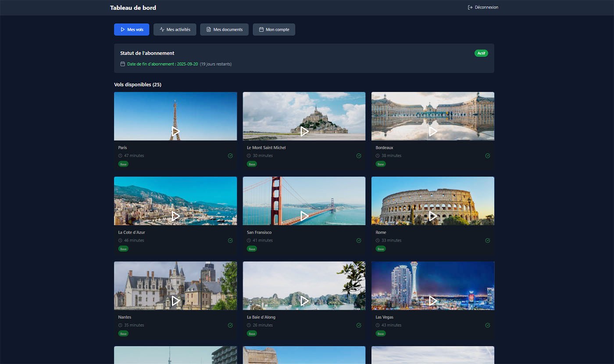
Task: Start the Le Mont Saint Michel flight
Action: (304, 131)
